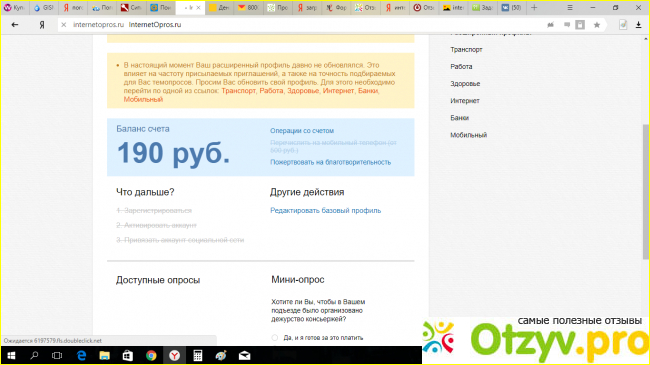Open 'Операции со счетом' link
The height and width of the screenshot is (365, 650).
tap(302, 131)
